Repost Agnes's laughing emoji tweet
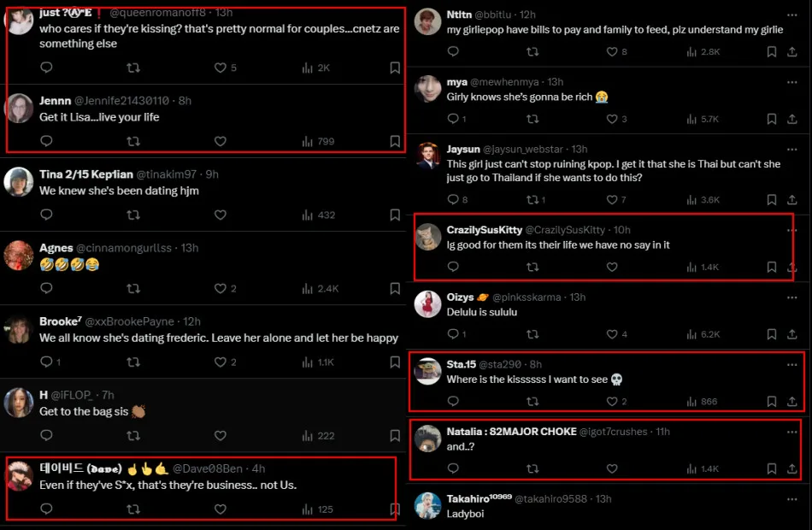This screenshot has width=812, height=530. pyautogui.click(x=133, y=289)
